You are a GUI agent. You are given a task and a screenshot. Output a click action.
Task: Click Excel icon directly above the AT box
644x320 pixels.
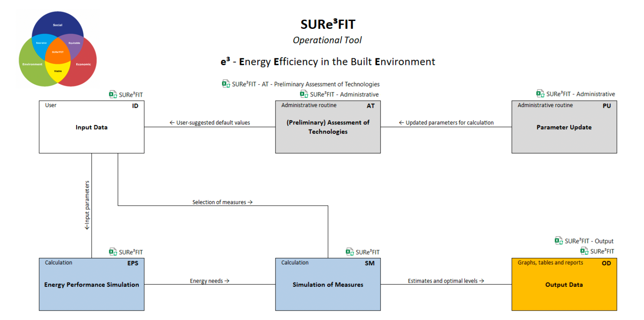tap(304, 94)
